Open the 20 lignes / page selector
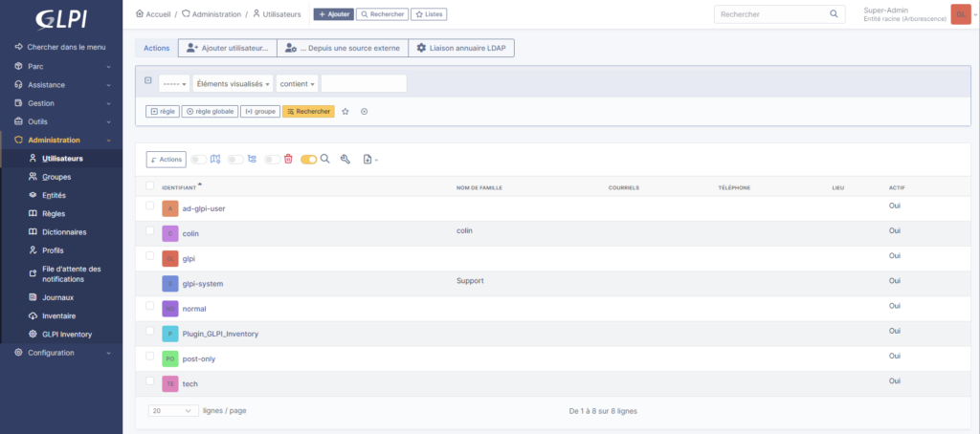980x434 pixels. point(173,411)
